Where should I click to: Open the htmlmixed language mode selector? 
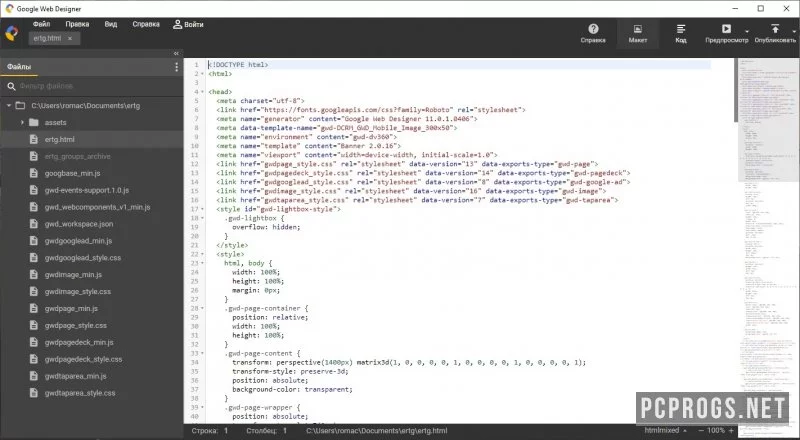(665, 431)
